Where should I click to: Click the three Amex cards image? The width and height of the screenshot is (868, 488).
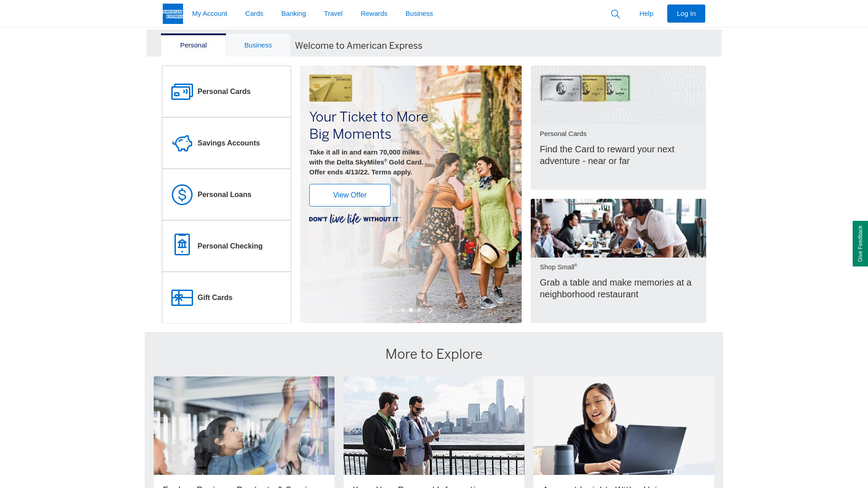coord(585,88)
